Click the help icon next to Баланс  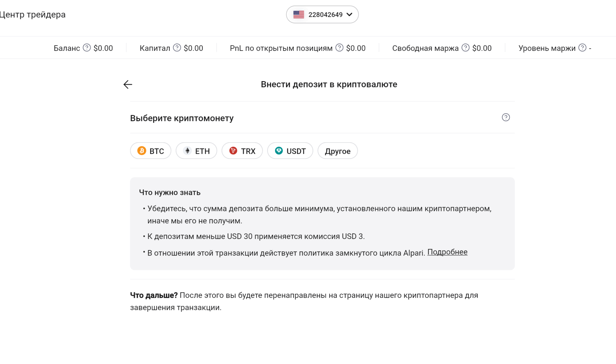(x=87, y=48)
